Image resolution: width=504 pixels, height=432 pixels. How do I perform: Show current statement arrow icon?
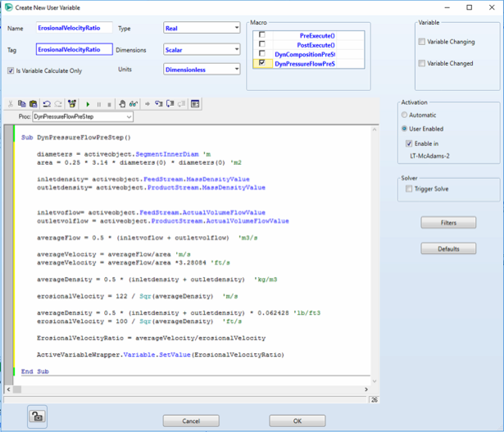point(148,104)
